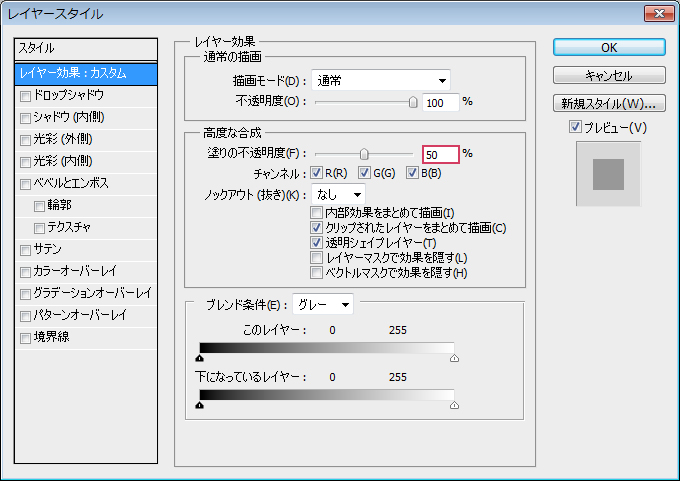The image size is (680, 481).
Task: Click the 不透明度 value field showing 100
Action: point(440,103)
